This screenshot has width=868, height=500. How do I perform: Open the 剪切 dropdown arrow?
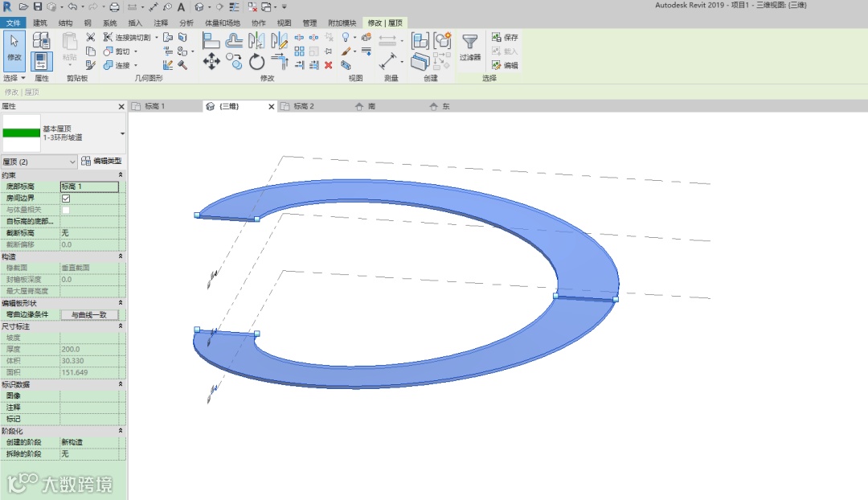(136, 51)
